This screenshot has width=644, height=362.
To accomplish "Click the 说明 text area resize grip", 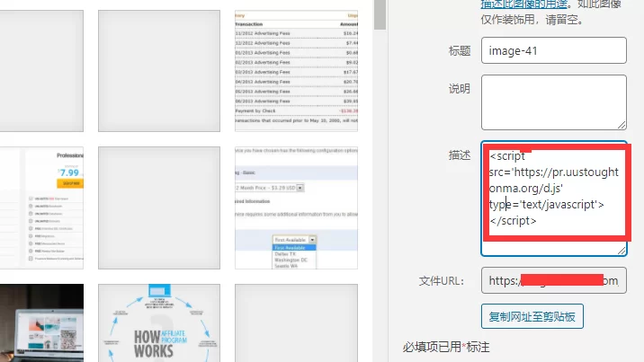I will [622, 125].
